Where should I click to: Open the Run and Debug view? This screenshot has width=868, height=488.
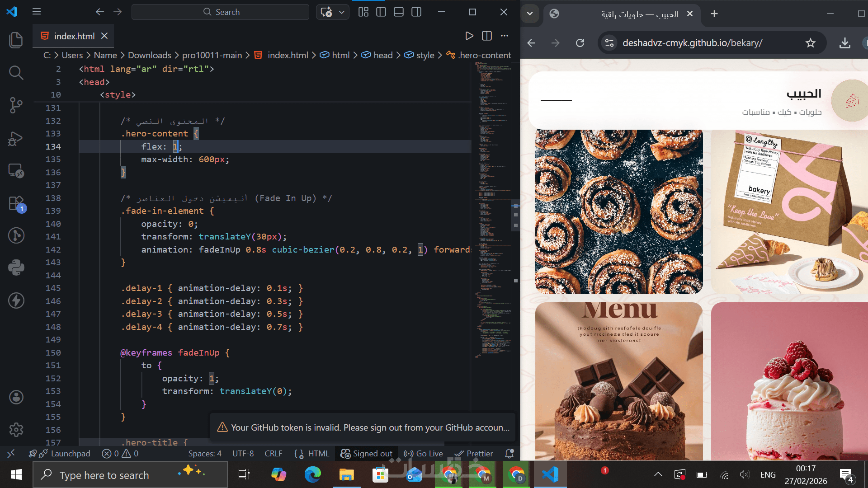click(x=16, y=138)
